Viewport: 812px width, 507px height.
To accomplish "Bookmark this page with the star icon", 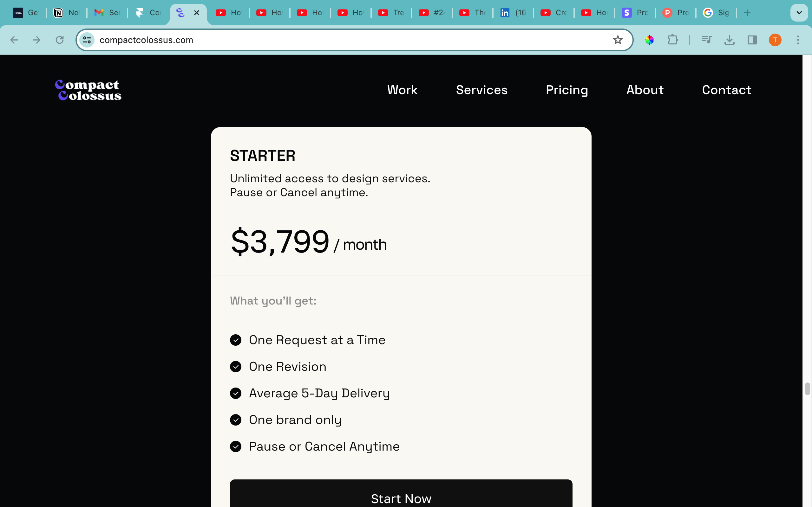I will [617, 40].
